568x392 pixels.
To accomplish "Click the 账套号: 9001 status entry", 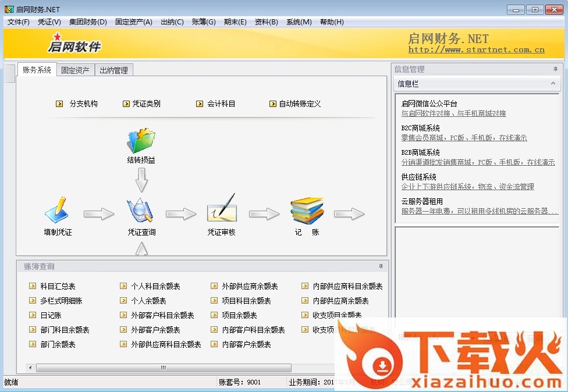I will 240,382.
